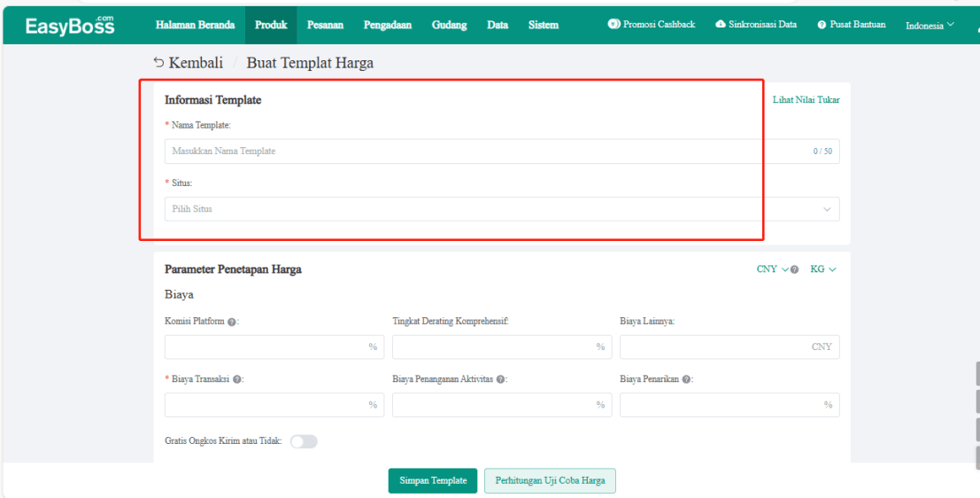
Task: Click the Biaya section label
Action: click(x=180, y=295)
